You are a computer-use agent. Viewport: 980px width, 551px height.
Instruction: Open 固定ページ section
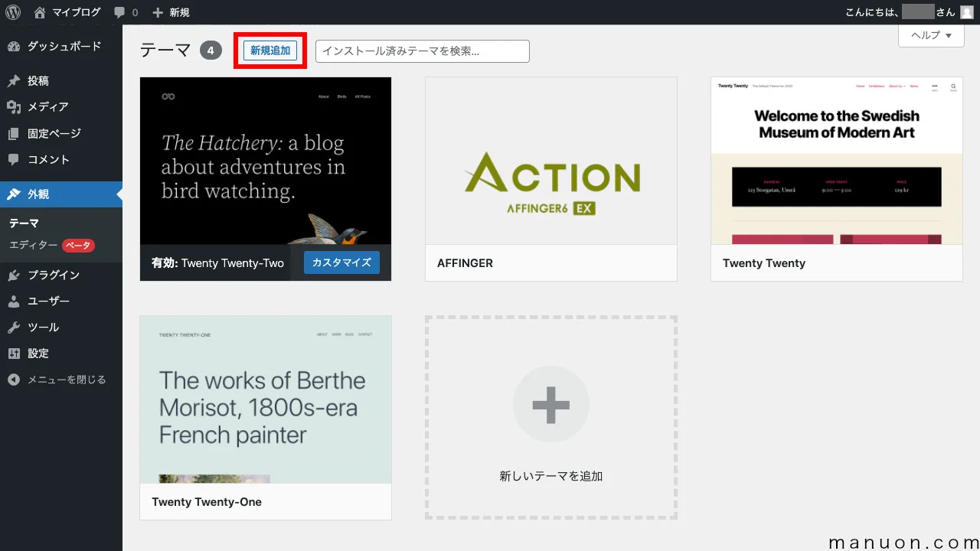tap(61, 134)
